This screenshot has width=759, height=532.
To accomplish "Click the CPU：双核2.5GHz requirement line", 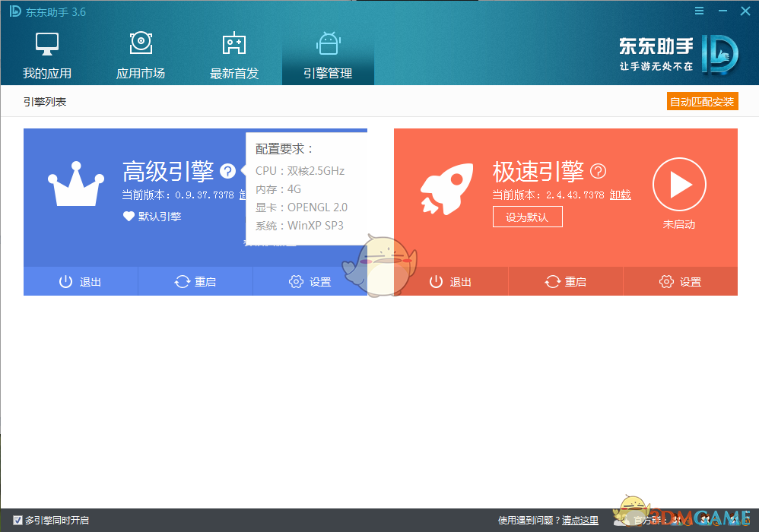I will pos(300,171).
